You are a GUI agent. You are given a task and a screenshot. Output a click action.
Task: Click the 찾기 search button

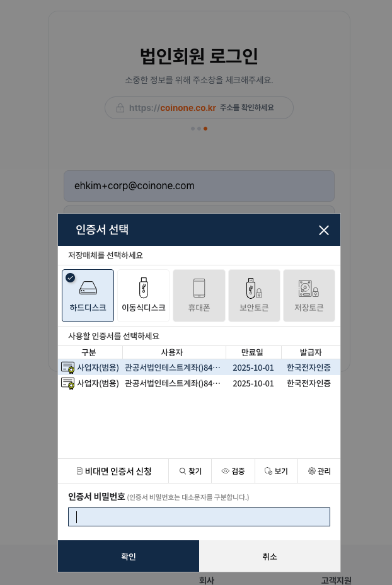click(190, 471)
